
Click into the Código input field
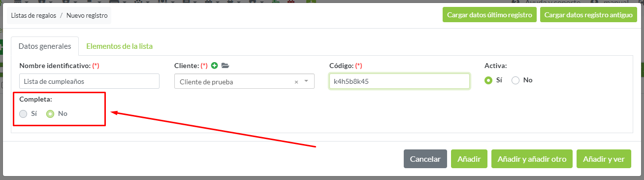(x=399, y=81)
